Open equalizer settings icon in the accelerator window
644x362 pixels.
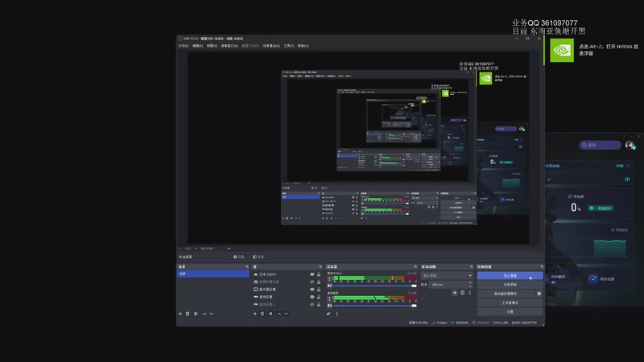627,179
